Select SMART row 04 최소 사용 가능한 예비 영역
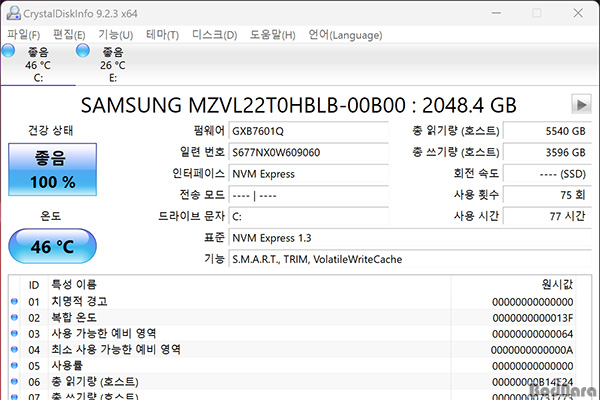This screenshot has width=600, height=400. pyautogui.click(x=292, y=350)
